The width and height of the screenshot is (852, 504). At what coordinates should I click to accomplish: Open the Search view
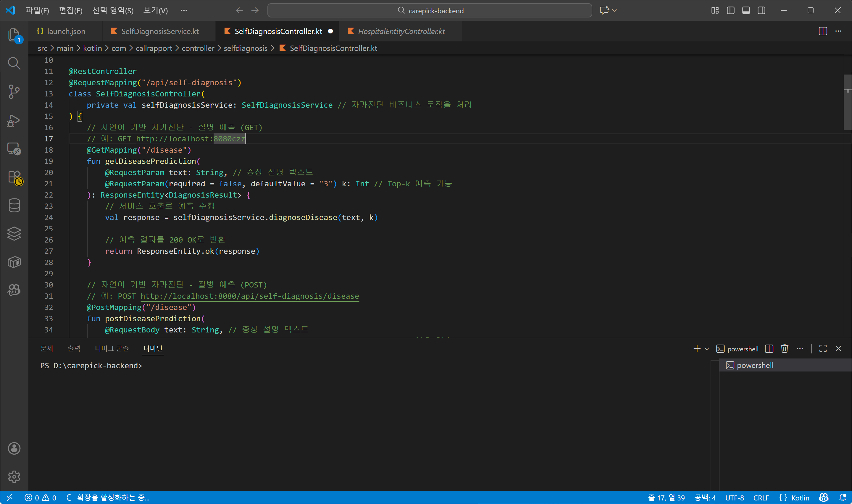[14, 63]
